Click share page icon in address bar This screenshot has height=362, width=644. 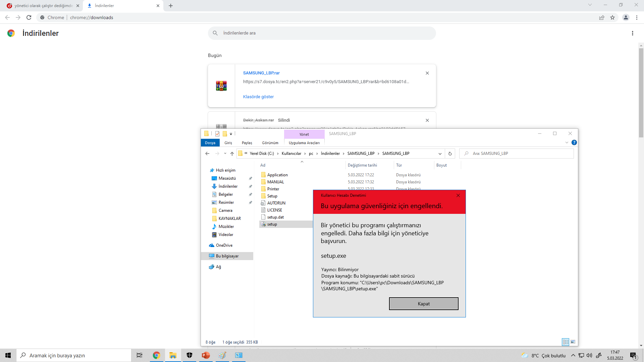pos(602,17)
